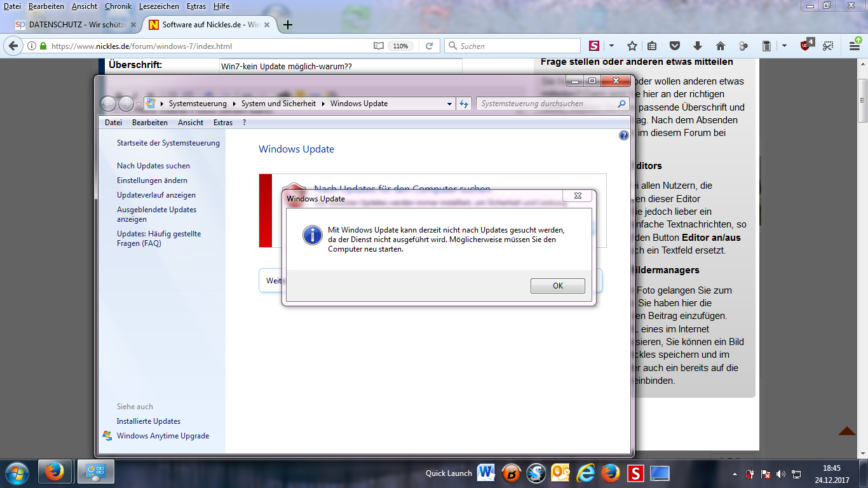868x488 pixels.
Task: Click System und Sicherheit breadcrumb
Action: pos(278,104)
